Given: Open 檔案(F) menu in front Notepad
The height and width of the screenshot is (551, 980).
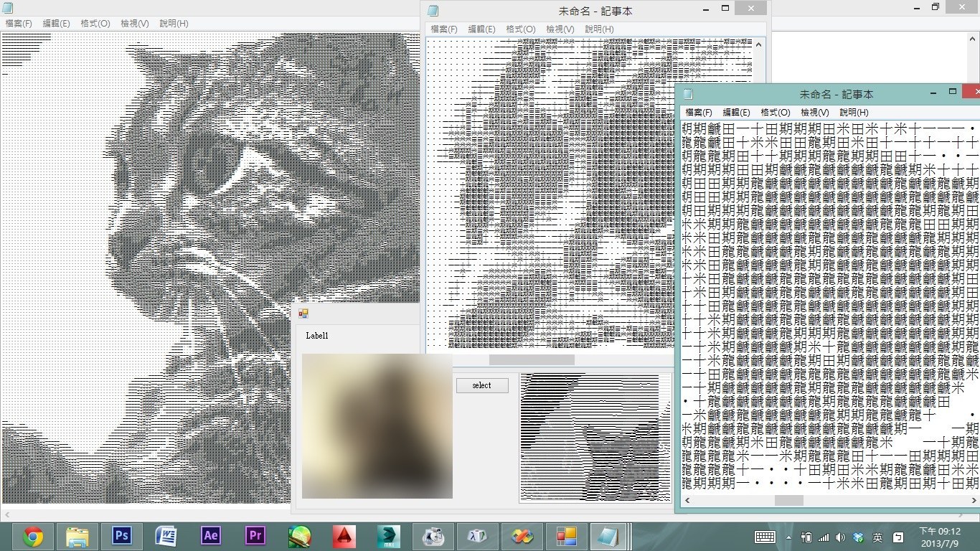Looking at the screenshot, I should [x=699, y=113].
